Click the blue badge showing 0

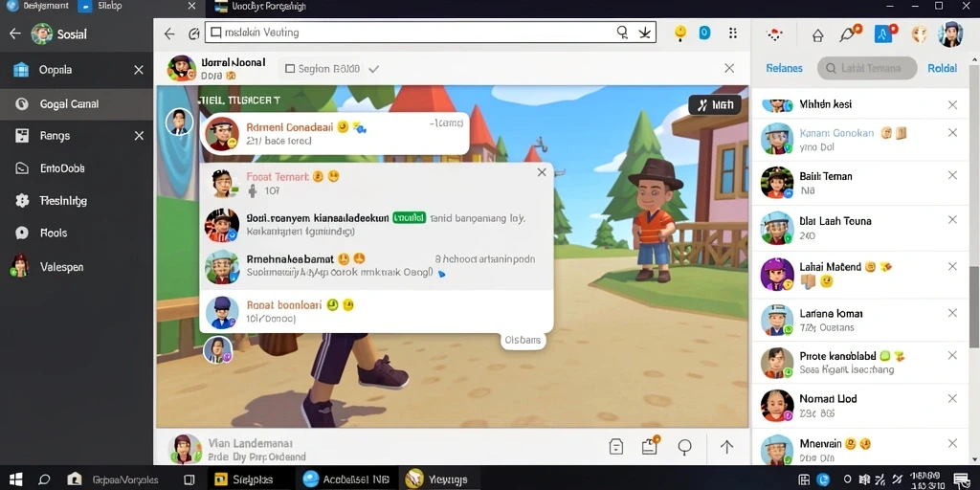(x=704, y=33)
